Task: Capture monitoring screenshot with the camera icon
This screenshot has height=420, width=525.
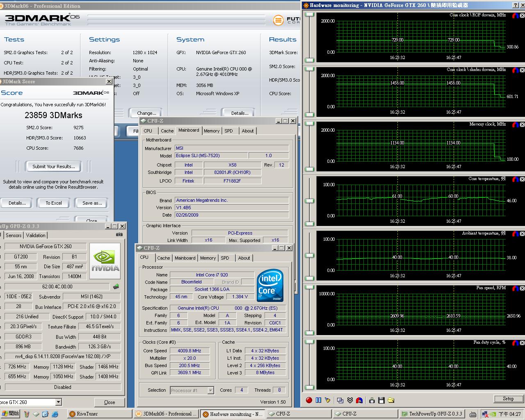Action: click(x=372, y=400)
